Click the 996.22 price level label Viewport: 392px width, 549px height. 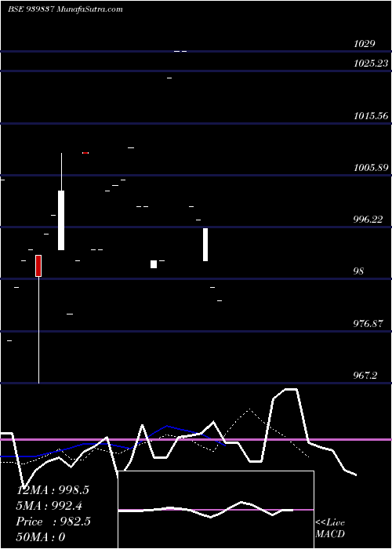pos(368,220)
